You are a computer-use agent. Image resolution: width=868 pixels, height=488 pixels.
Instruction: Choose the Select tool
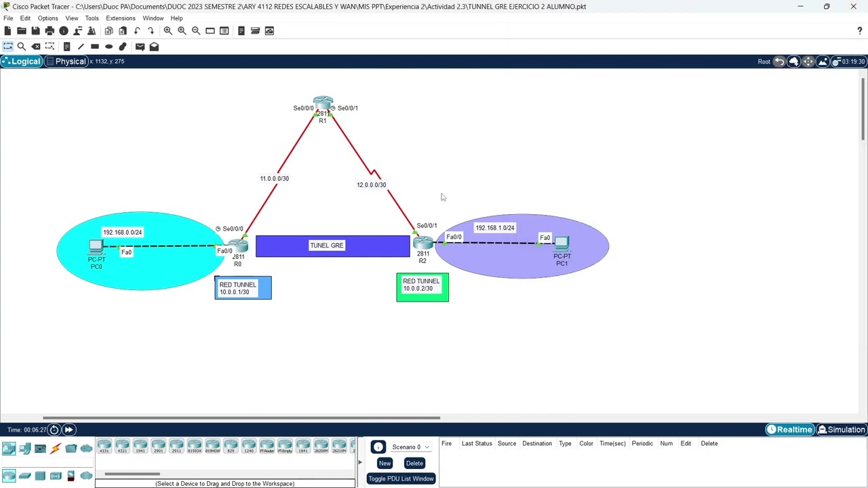(x=7, y=46)
